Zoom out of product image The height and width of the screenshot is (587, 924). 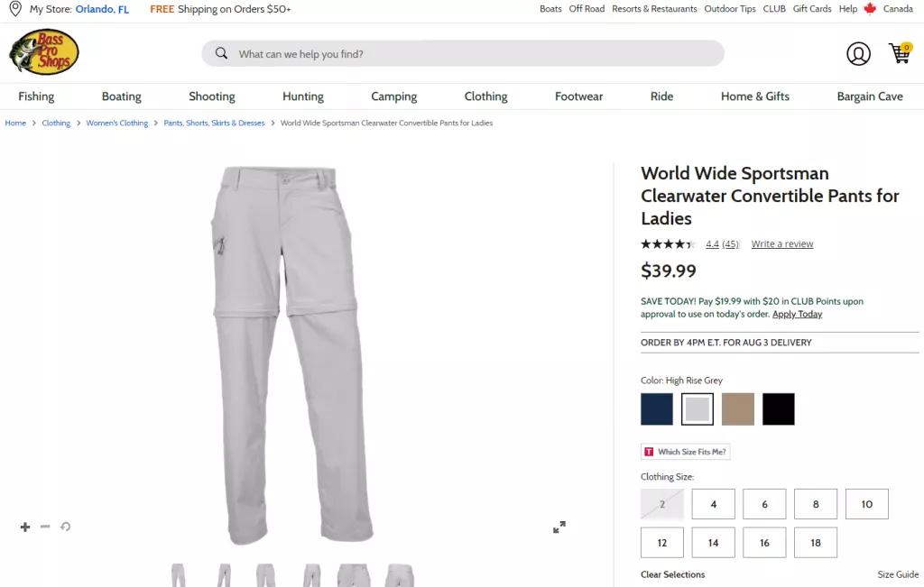click(x=45, y=527)
